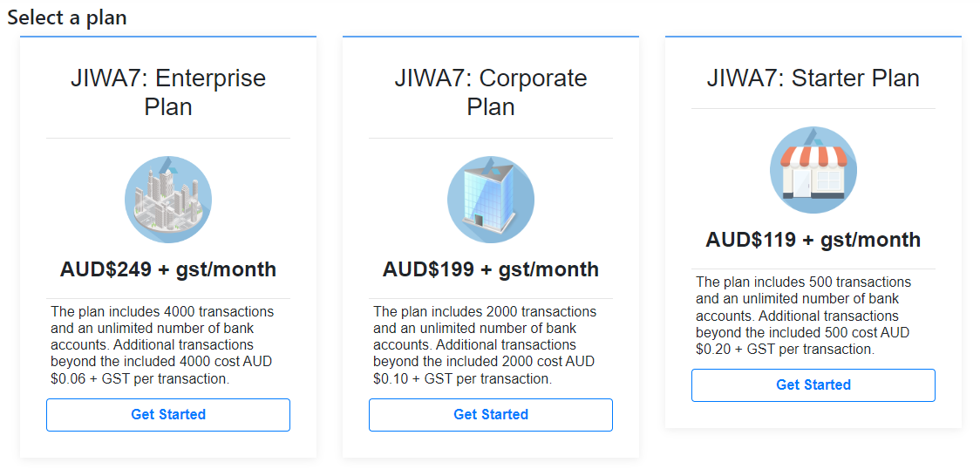Click the AUD$249 + gst/month price

168,269
